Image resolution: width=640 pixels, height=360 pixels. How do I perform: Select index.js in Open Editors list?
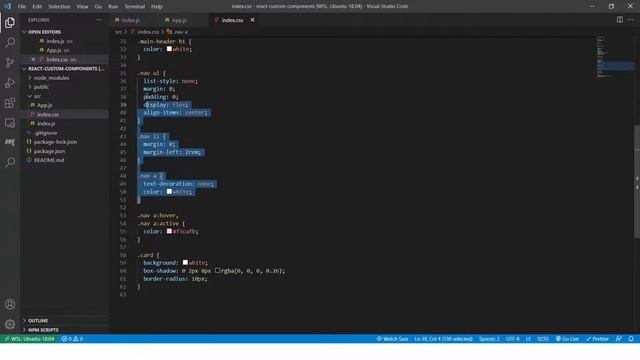point(55,41)
